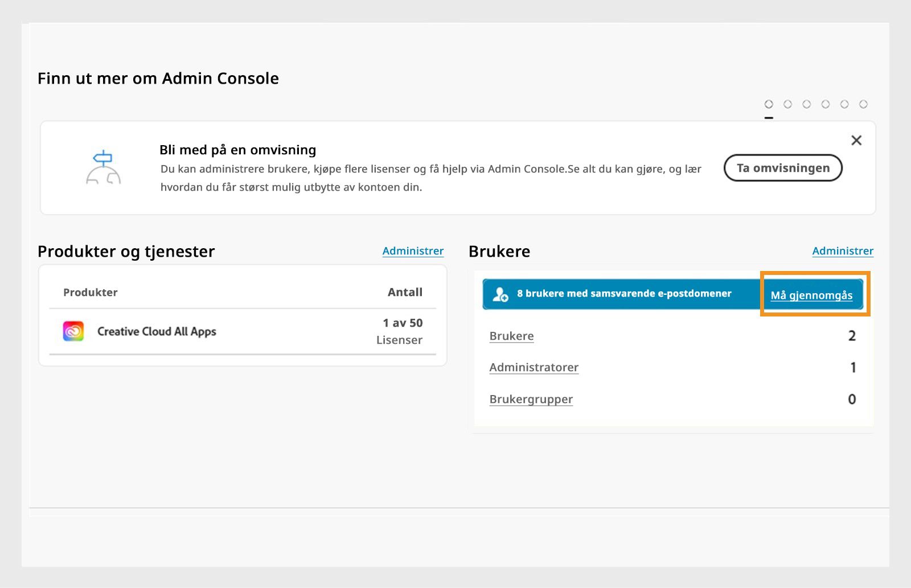The width and height of the screenshot is (911, 588).
Task: Select the fourth carousel dot
Action: point(825,104)
